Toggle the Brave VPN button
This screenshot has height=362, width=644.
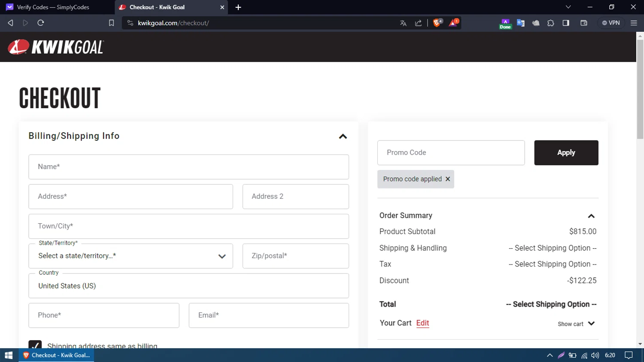click(611, 23)
